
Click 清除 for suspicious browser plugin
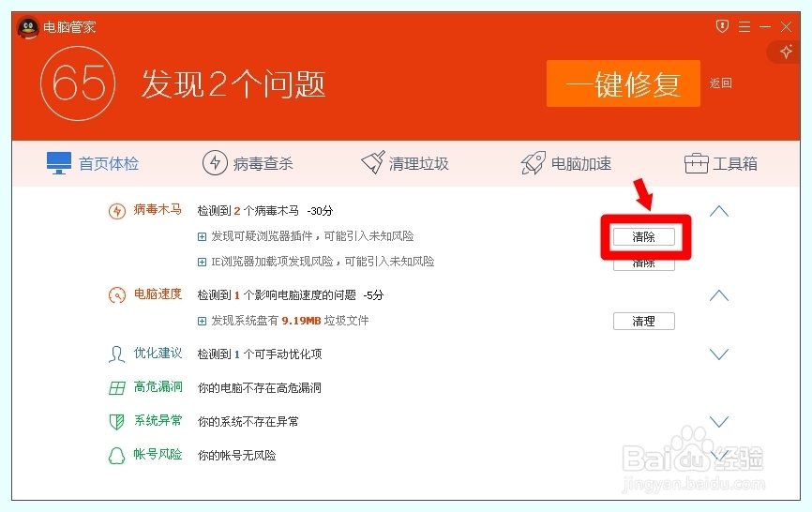(x=644, y=236)
